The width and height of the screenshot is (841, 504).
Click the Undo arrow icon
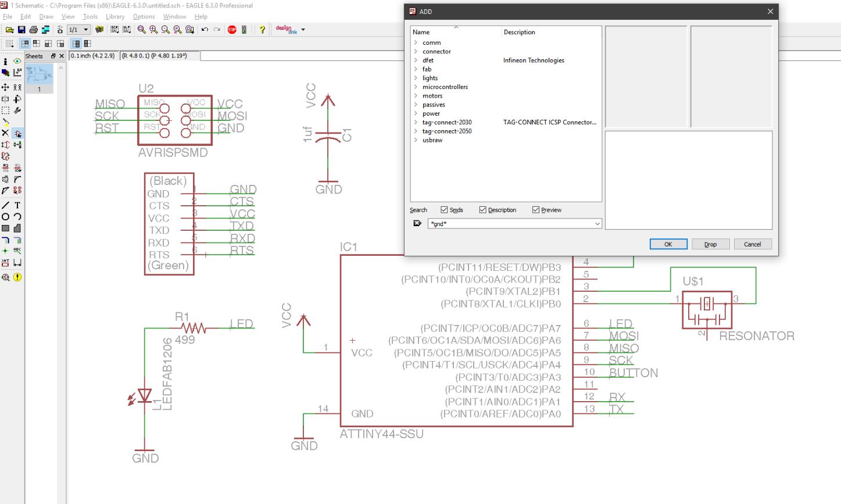tap(205, 30)
